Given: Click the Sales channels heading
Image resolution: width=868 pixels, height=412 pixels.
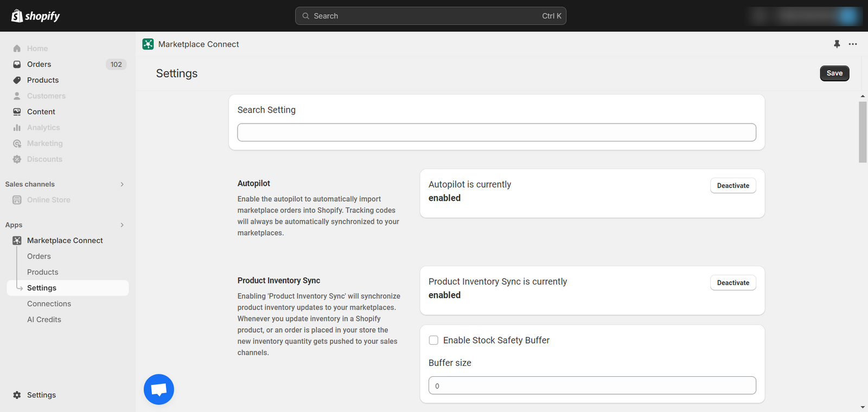Looking at the screenshot, I should point(30,184).
